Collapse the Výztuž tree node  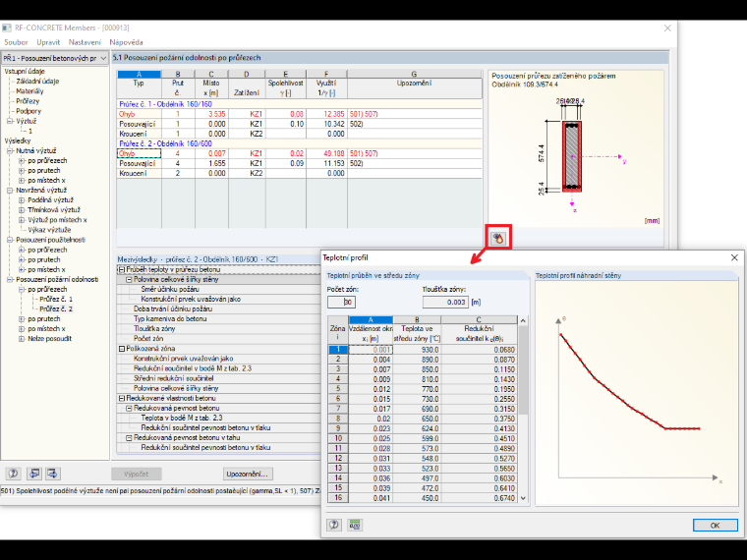coord(10,121)
